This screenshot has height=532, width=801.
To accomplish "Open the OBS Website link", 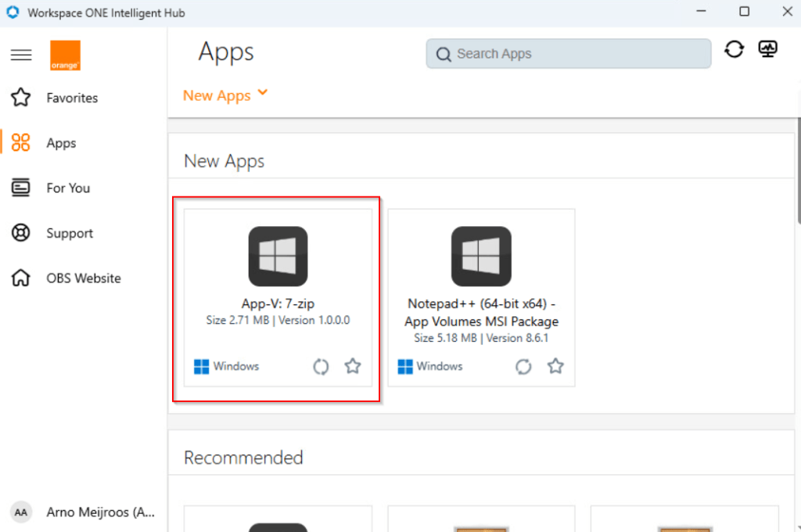I will pyautogui.click(x=84, y=278).
